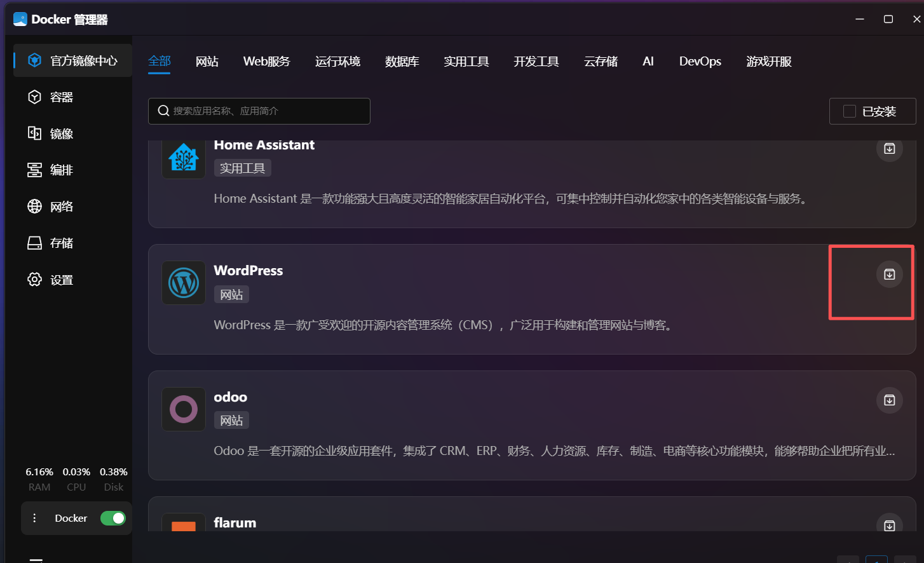Click the odoo install icon
The width and height of the screenshot is (924, 563).
890,400
